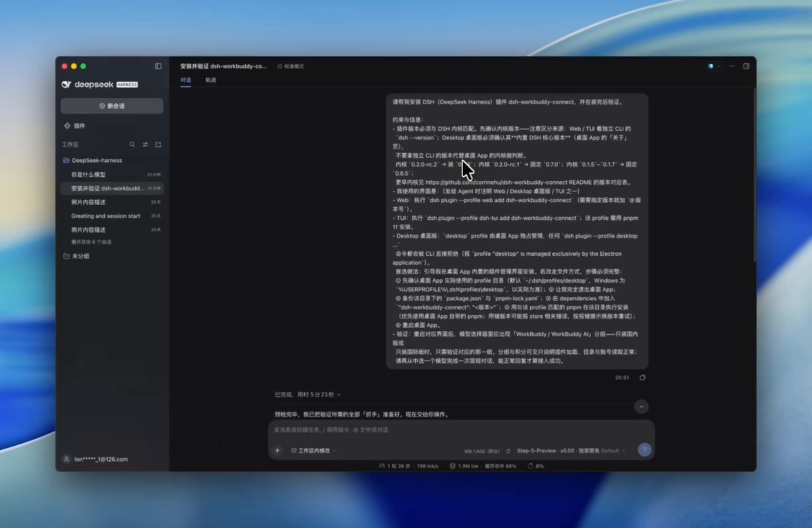The image size is (812, 528).
Task: Open the 你是什么模型 conversation
Action: coord(112,174)
